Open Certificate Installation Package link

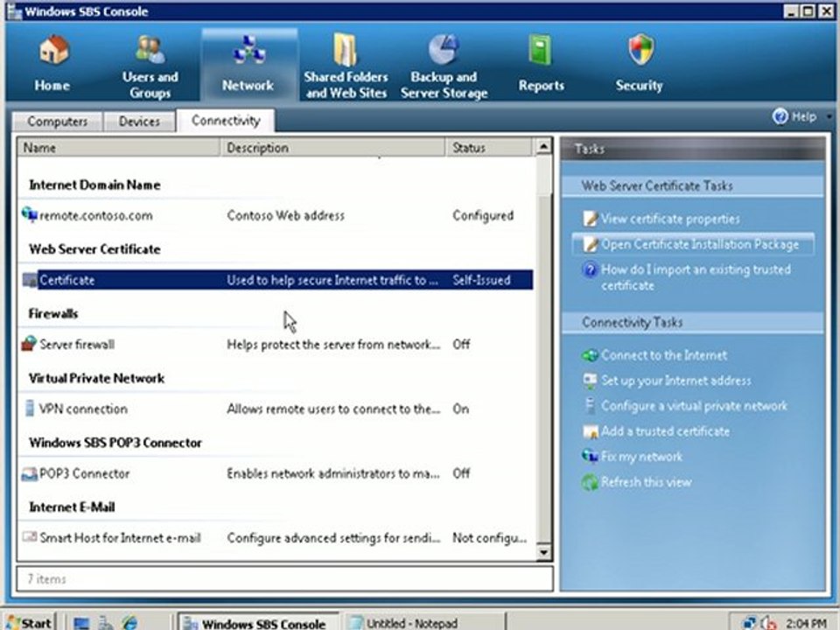click(x=700, y=244)
